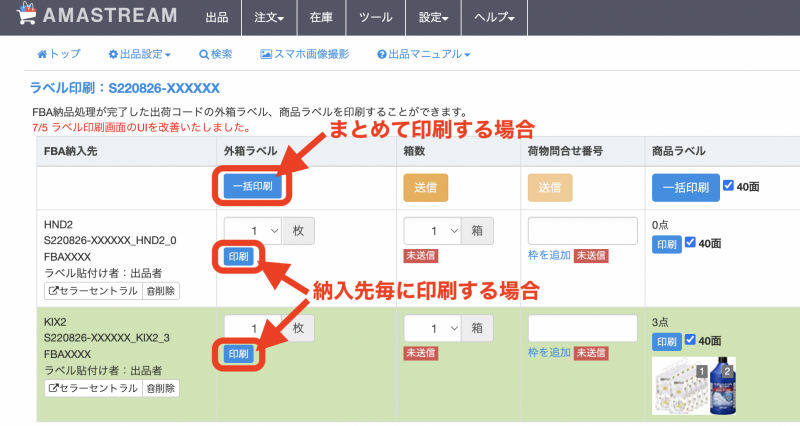Click the AMASTREAM shopping cart logo icon
Image resolution: width=800 pixels, height=426 pixels.
point(26,13)
